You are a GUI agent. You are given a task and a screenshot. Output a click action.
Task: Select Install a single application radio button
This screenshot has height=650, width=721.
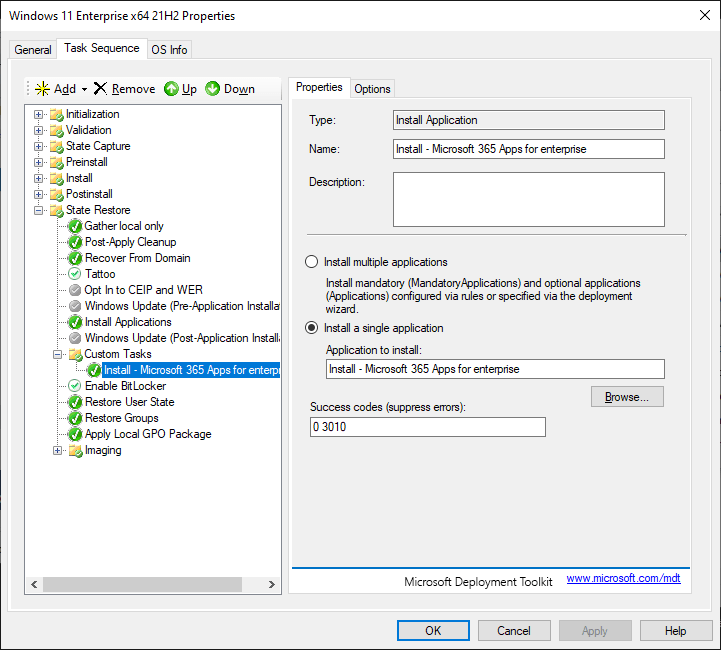coord(311,328)
